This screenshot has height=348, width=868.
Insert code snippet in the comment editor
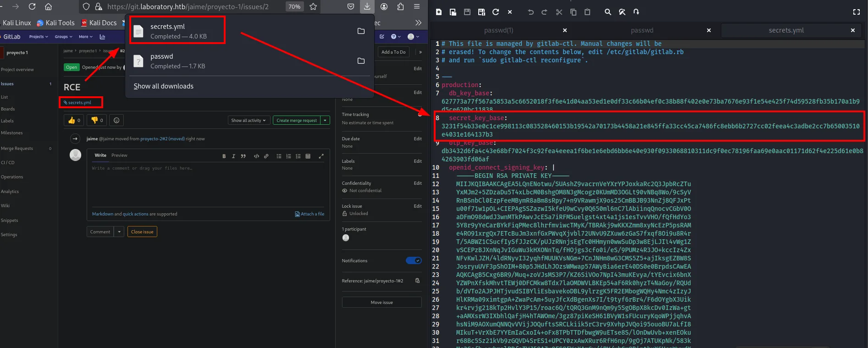[x=256, y=156]
